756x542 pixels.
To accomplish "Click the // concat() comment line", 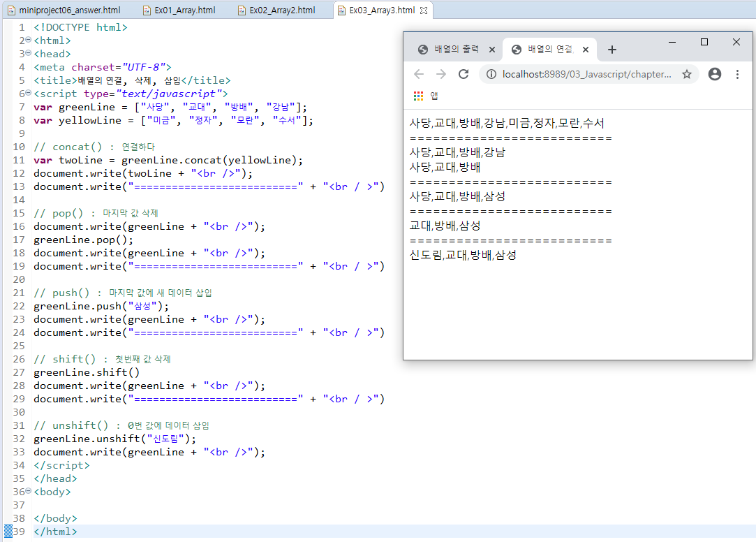I will [94, 147].
